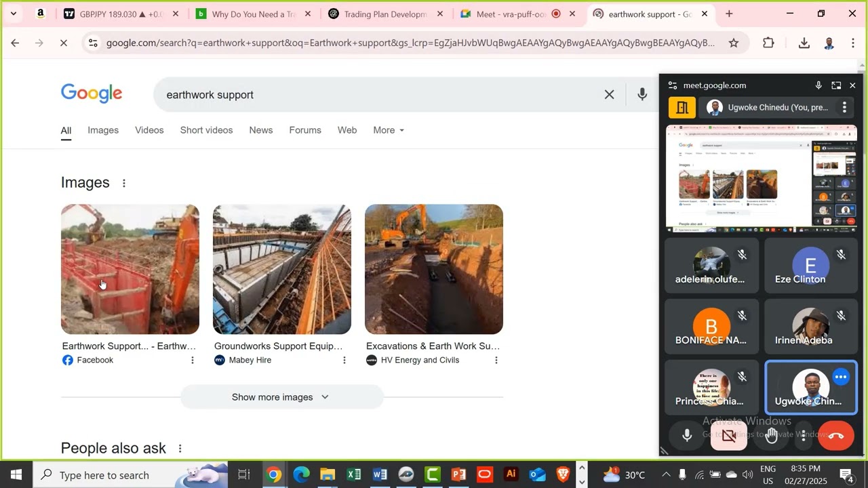Clear the Google search box text
The image size is (868, 488).
(x=609, y=95)
